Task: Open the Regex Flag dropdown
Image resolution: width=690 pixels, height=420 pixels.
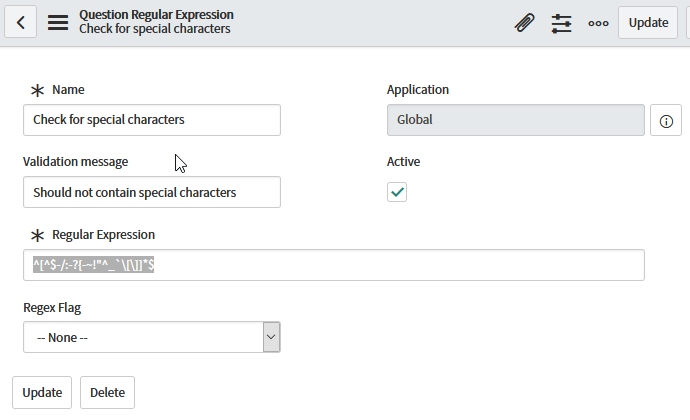Action: 152,337
